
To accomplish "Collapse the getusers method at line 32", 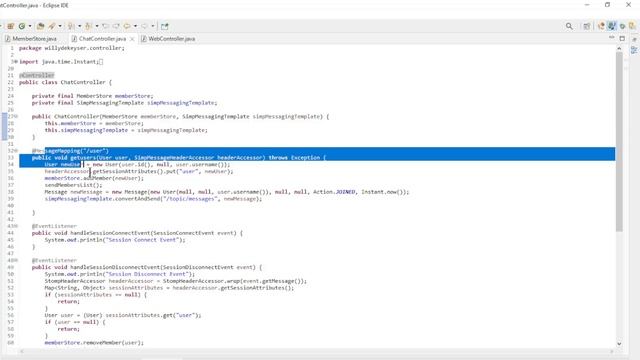I will click(16, 151).
